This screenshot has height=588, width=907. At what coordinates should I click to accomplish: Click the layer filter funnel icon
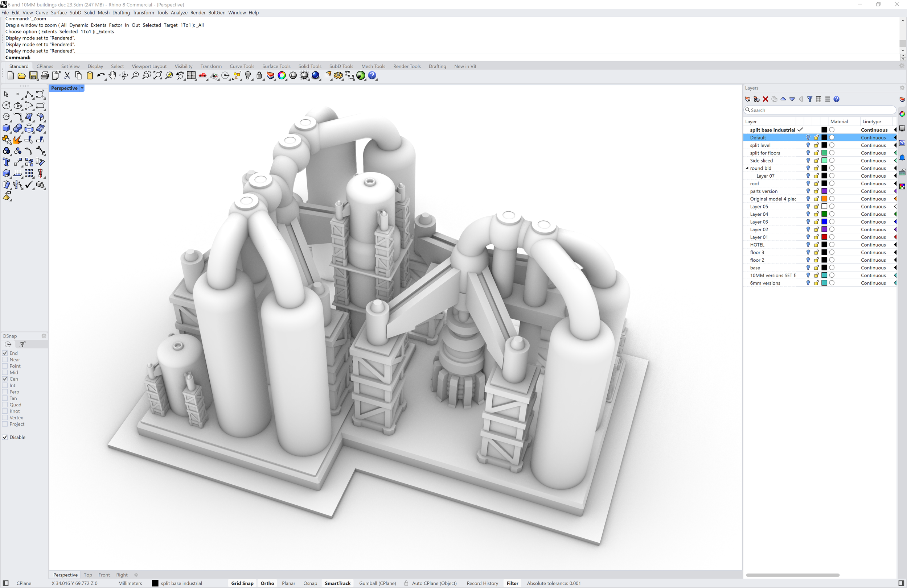(x=810, y=99)
